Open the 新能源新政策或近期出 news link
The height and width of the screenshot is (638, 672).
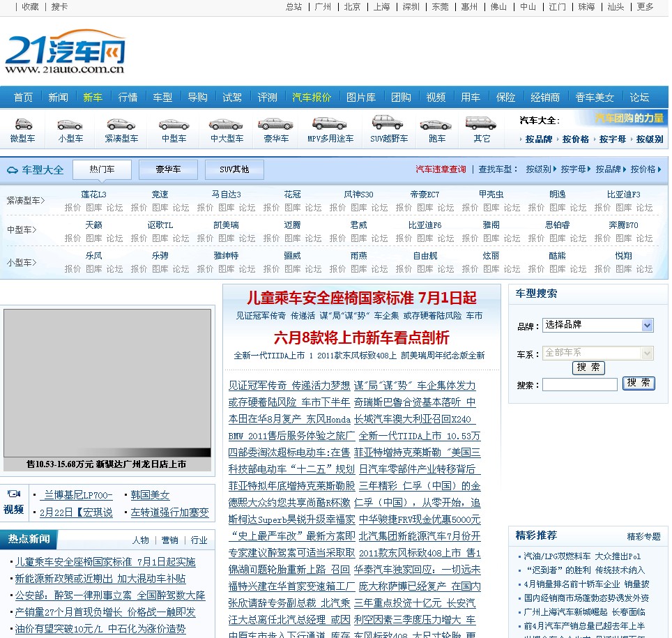click(100, 579)
